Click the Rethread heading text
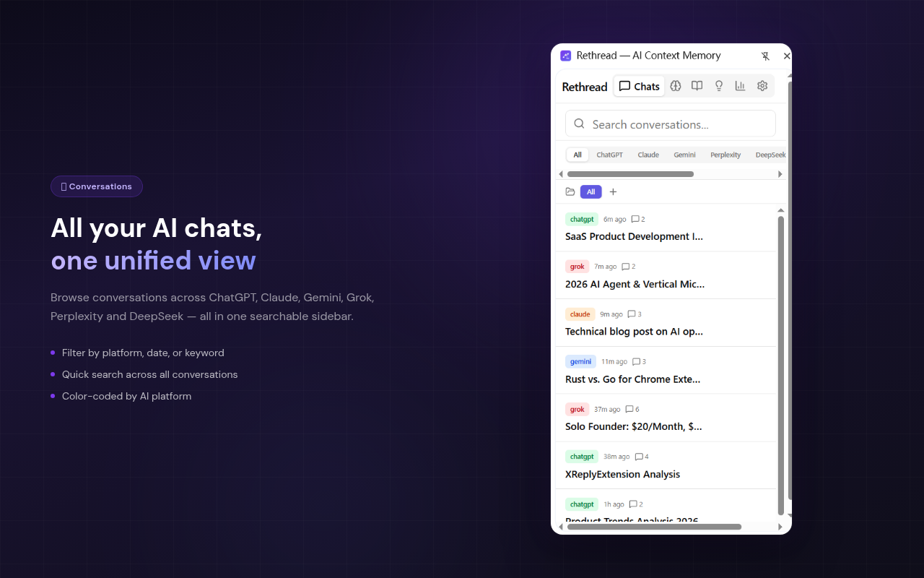The width and height of the screenshot is (924, 578). point(585,87)
